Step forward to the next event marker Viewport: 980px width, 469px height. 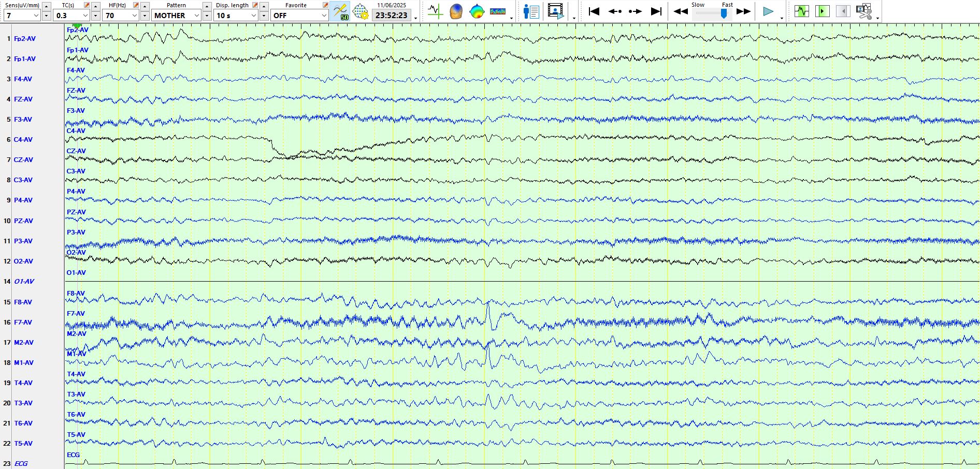[x=636, y=11]
